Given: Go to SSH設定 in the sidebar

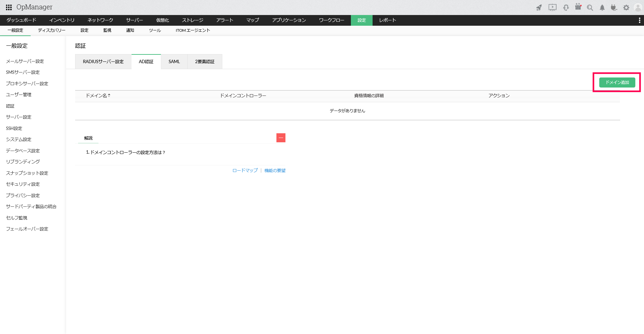Looking at the screenshot, I should coord(14,129).
